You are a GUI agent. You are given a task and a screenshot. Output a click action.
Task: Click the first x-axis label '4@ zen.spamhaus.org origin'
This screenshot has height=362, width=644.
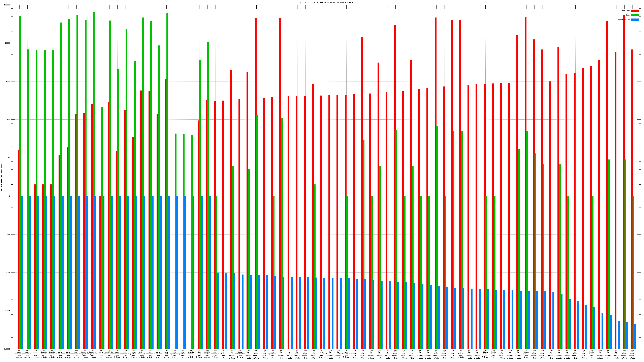(x=19, y=354)
